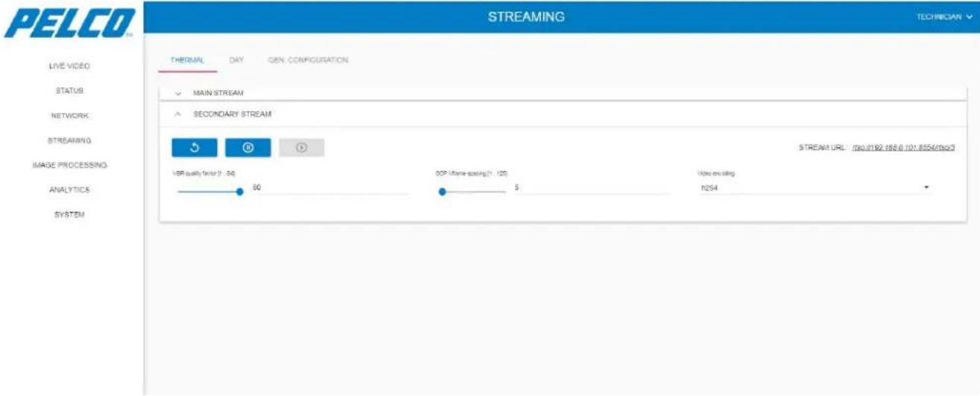Viewport: 980px width, 396px height.
Task: Open the Technician user menu
Action: (x=945, y=16)
